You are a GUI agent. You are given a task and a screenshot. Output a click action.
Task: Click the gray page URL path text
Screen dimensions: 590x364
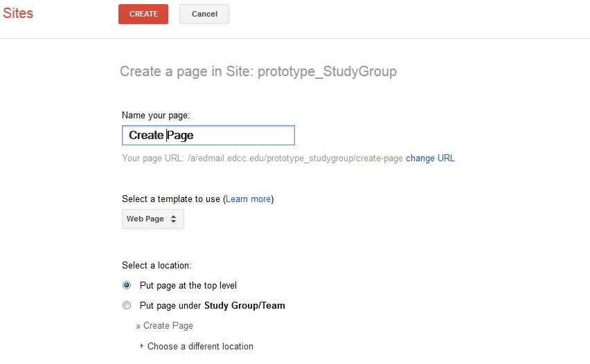295,158
